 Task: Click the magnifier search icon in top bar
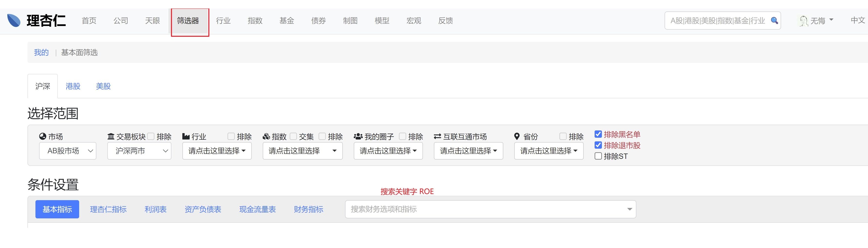774,21
